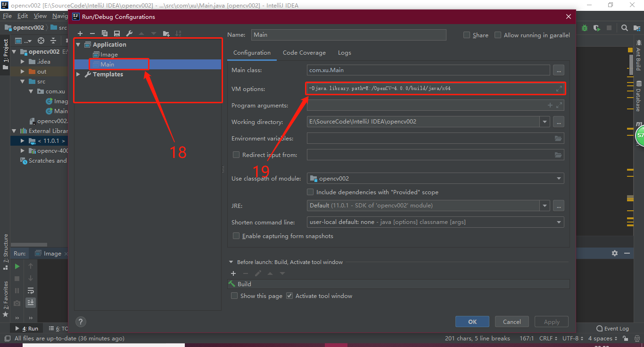Viewport: 644px width, 347px height.
Task: Sort configurations alphabetically
Action: (x=178, y=33)
